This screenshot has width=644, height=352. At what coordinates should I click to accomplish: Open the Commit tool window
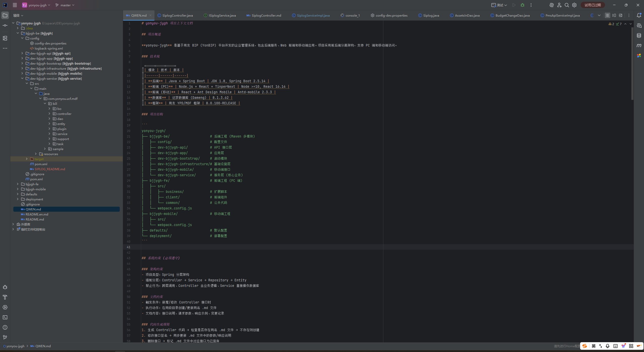tap(5, 25)
